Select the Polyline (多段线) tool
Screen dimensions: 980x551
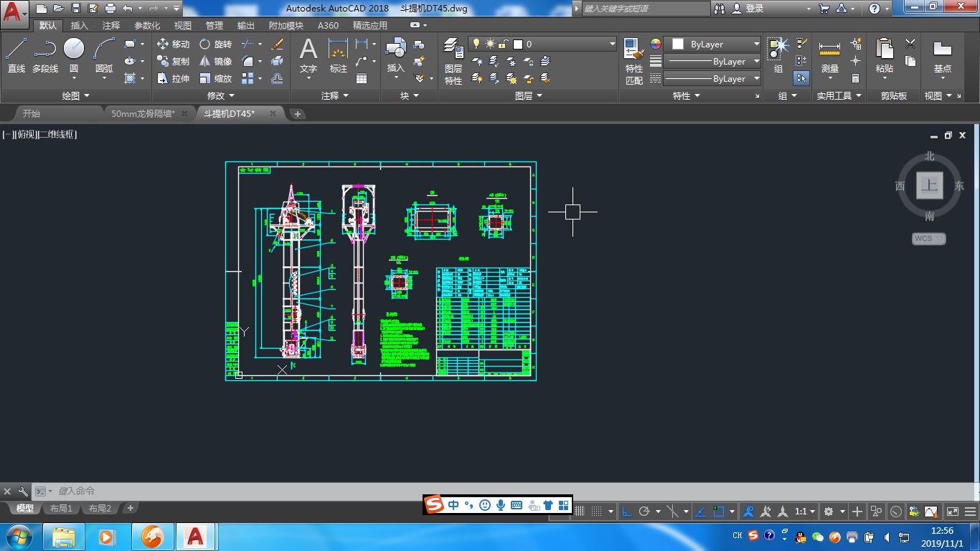44,55
